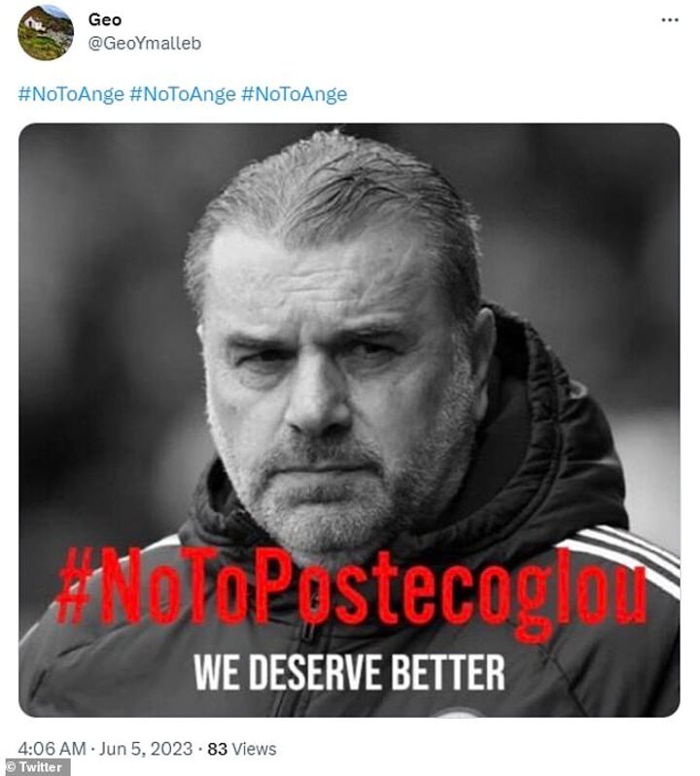Click the @GeoYmalleb handle

click(145, 44)
